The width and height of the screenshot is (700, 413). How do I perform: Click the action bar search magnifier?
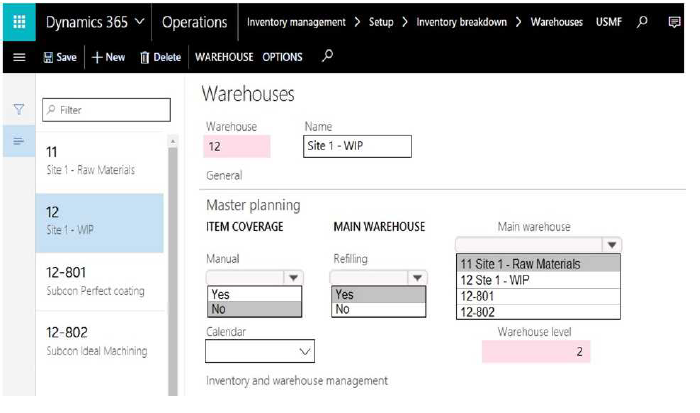(x=327, y=56)
